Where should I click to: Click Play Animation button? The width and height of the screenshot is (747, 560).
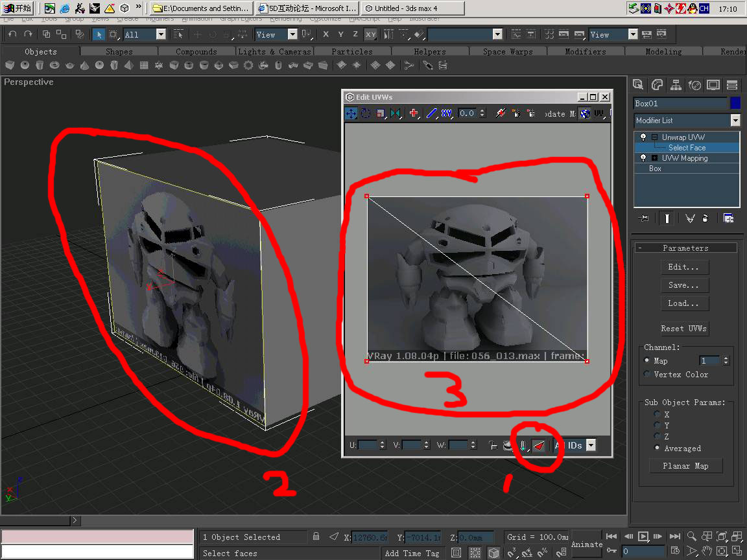(643, 537)
